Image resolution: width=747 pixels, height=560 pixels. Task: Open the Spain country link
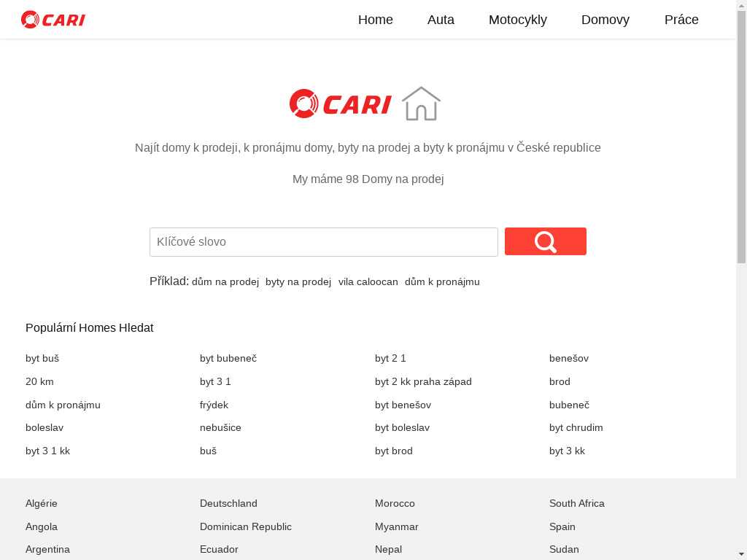click(562, 526)
